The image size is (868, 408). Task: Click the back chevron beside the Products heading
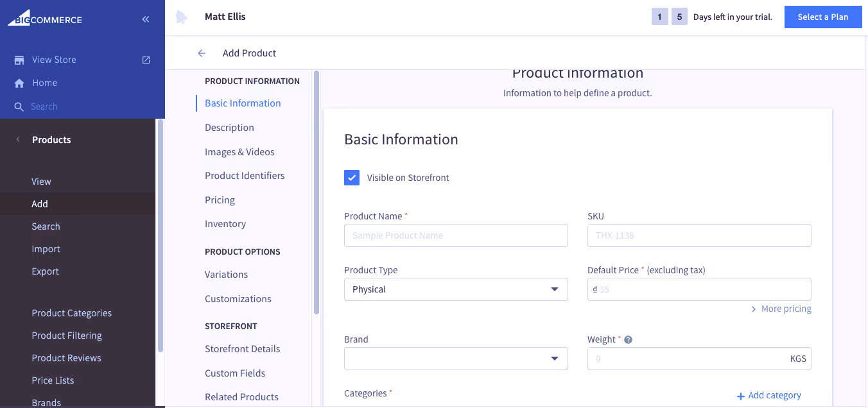pyautogui.click(x=17, y=139)
